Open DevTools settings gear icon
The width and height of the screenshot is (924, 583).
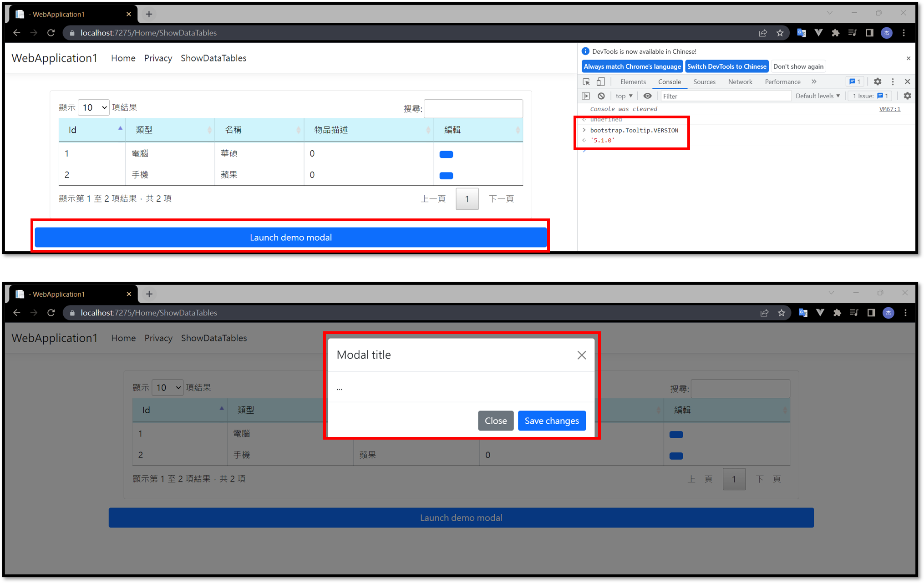point(878,81)
